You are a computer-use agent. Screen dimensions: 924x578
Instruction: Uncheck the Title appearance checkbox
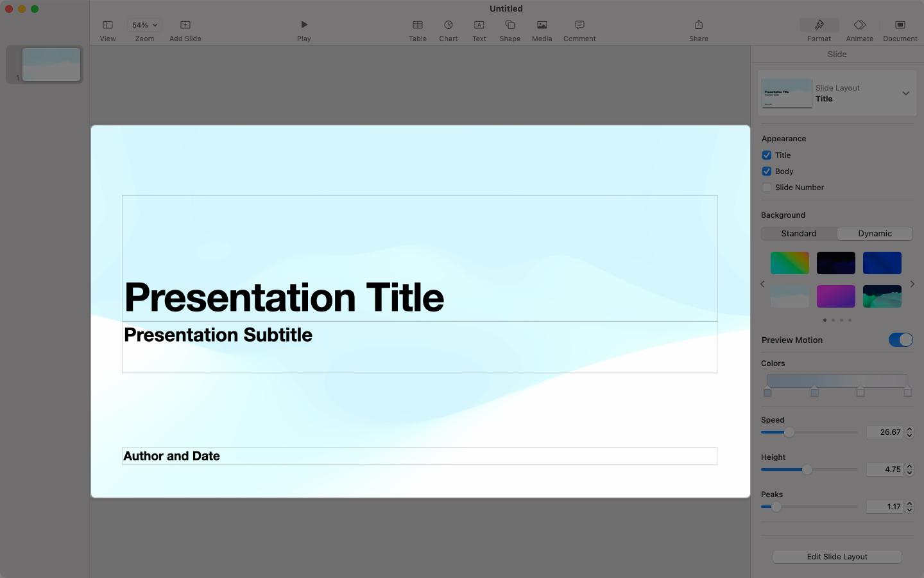(767, 155)
